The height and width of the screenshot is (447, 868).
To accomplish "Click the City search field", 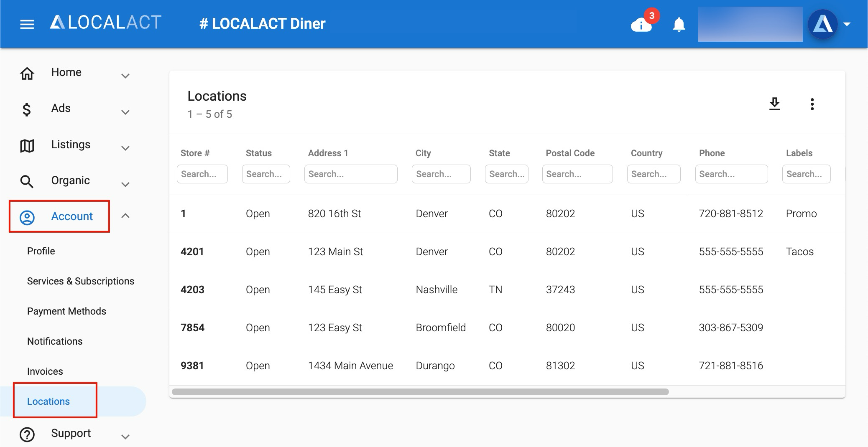I will pos(441,174).
